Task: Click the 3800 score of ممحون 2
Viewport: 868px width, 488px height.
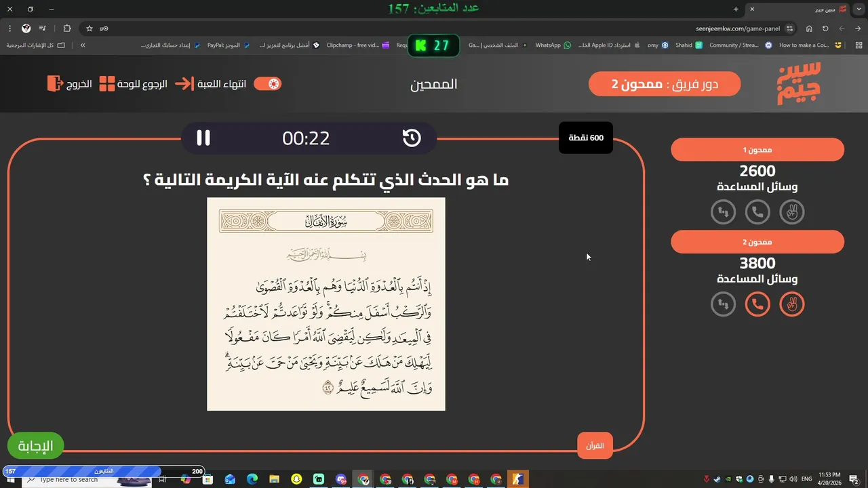Action: click(757, 264)
